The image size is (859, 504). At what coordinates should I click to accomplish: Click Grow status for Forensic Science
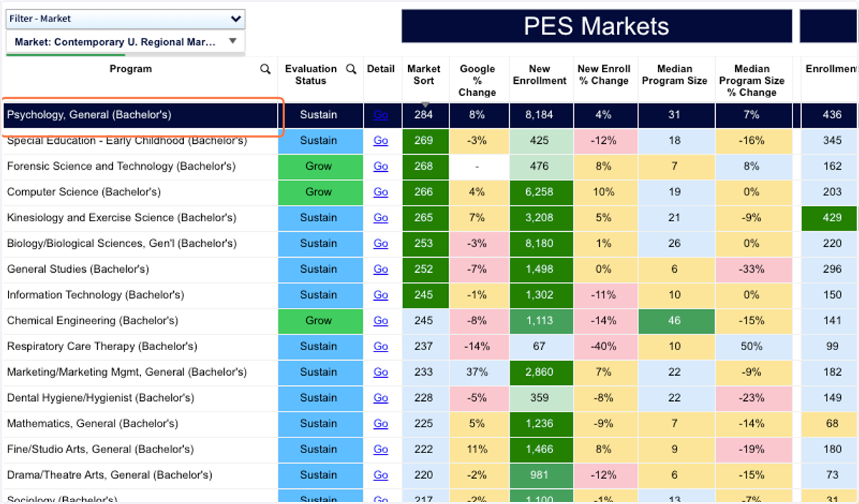(x=319, y=166)
